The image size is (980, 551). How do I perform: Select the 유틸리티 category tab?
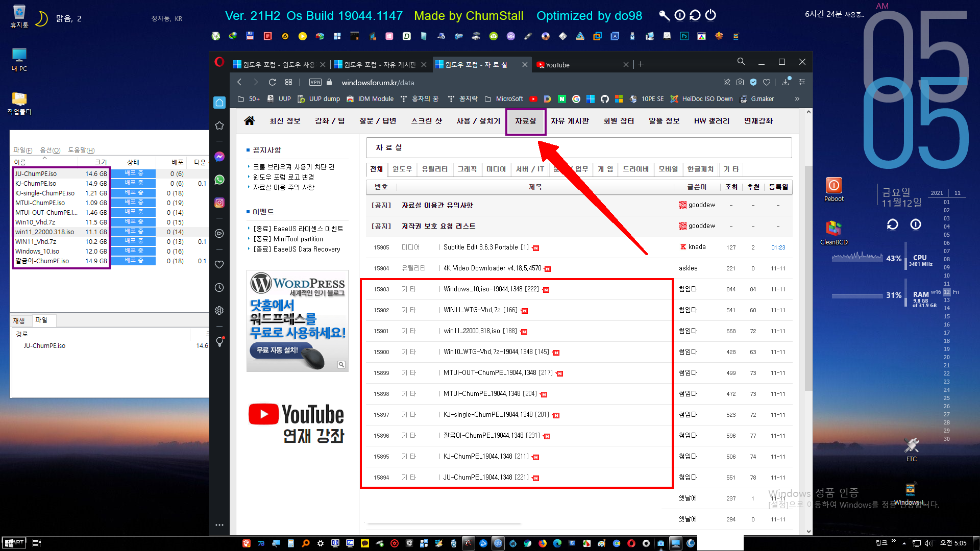[x=434, y=169]
